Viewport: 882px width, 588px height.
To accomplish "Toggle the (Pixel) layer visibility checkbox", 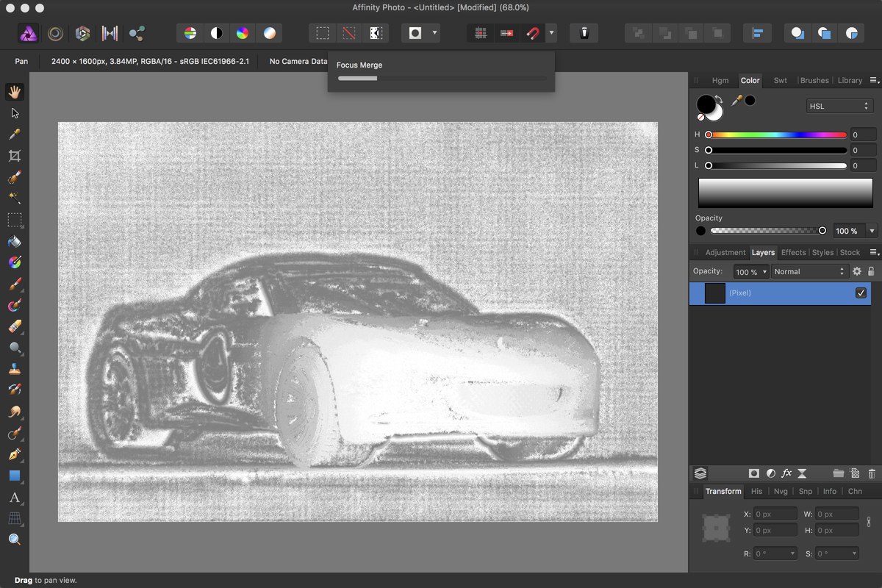I will tap(861, 293).
